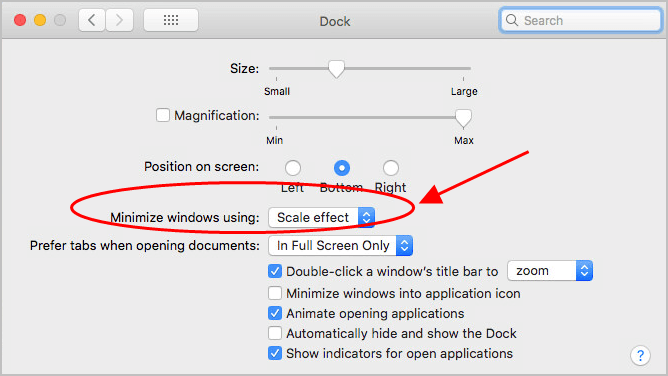The image size is (668, 376).
Task: Enable the Magnification checkbox
Action: coord(163,115)
